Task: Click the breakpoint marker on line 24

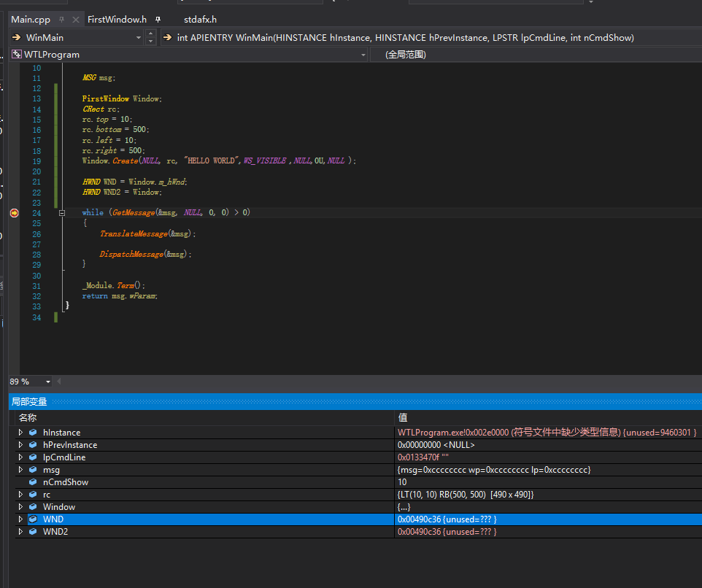Action: coord(14,213)
